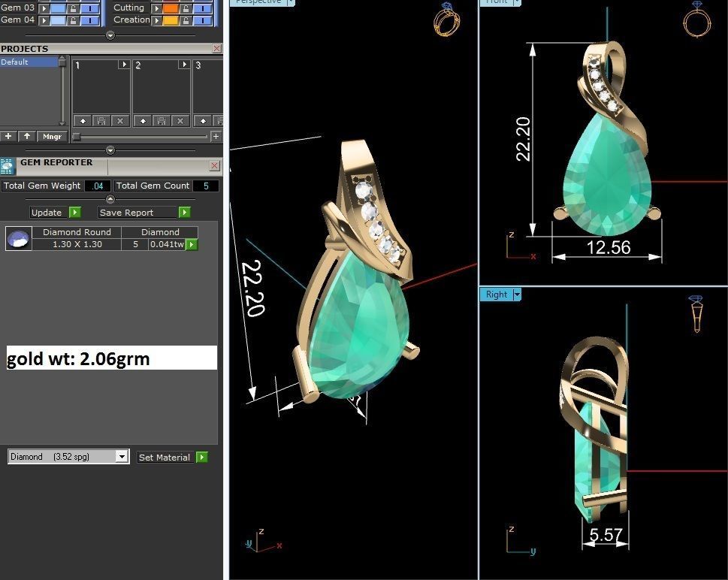Click the up arrow button beside Mngr

coord(27,136)
